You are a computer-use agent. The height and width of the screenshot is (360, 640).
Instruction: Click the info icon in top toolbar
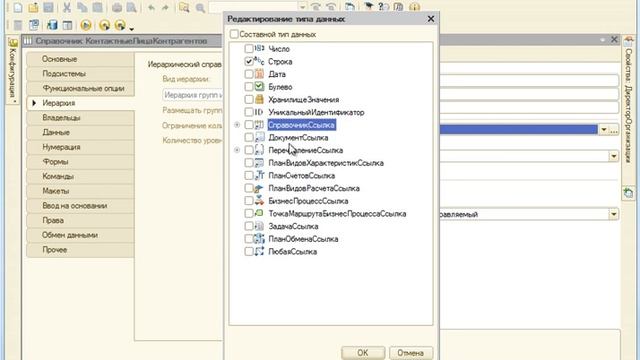tap(414, 7)
